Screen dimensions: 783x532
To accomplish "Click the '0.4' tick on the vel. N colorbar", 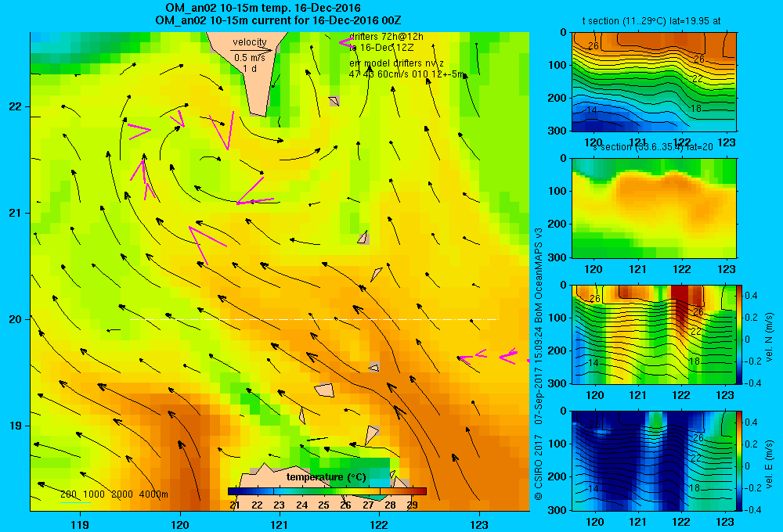I will (751, 296).
